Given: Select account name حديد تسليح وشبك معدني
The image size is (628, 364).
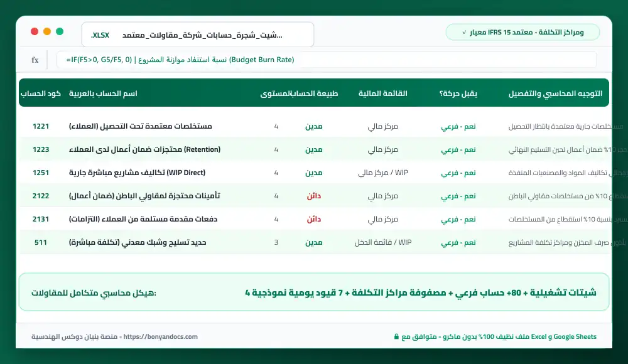Looking at the screenshot, I should [x=138, y=242].
